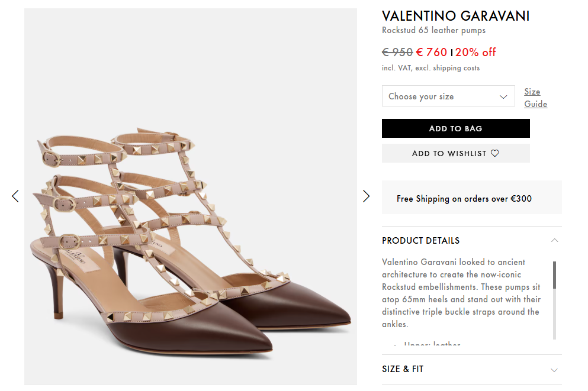
Task: Go to the next product image
Action: coord(366,196)
